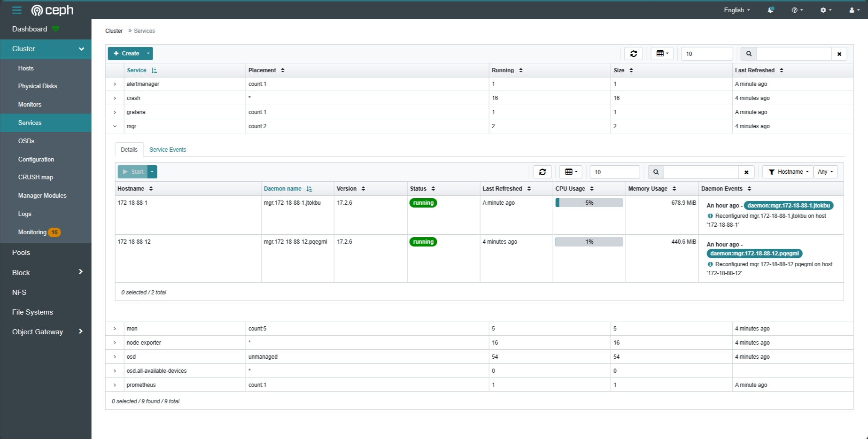Sort services by Size column

pyautogui.click(x=623, y=70)
